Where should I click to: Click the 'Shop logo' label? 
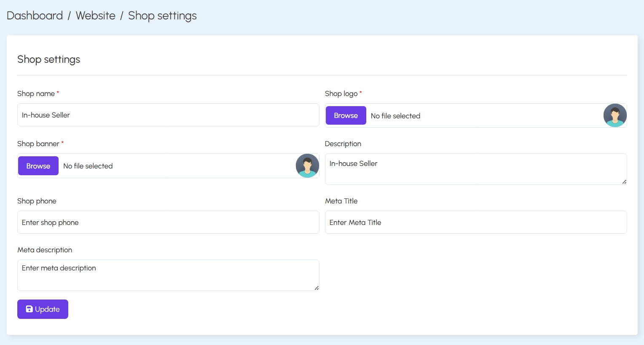pyautogui.click(x=341, y=94)
